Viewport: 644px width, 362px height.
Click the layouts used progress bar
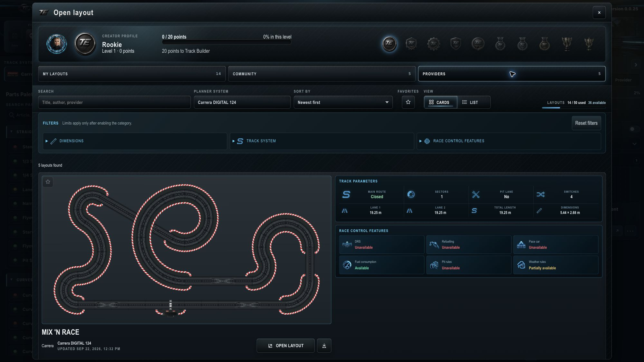point(574,108)
